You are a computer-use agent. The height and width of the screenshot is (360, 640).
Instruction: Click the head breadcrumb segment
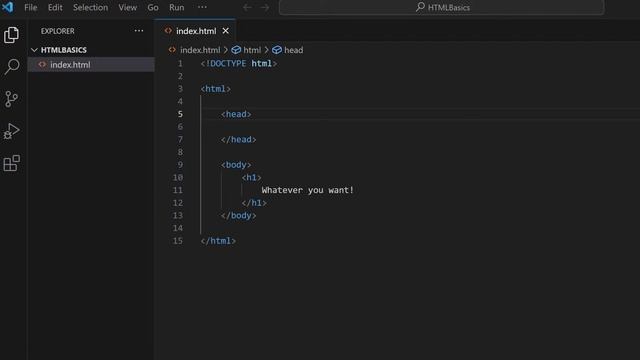tap(293, 50)
